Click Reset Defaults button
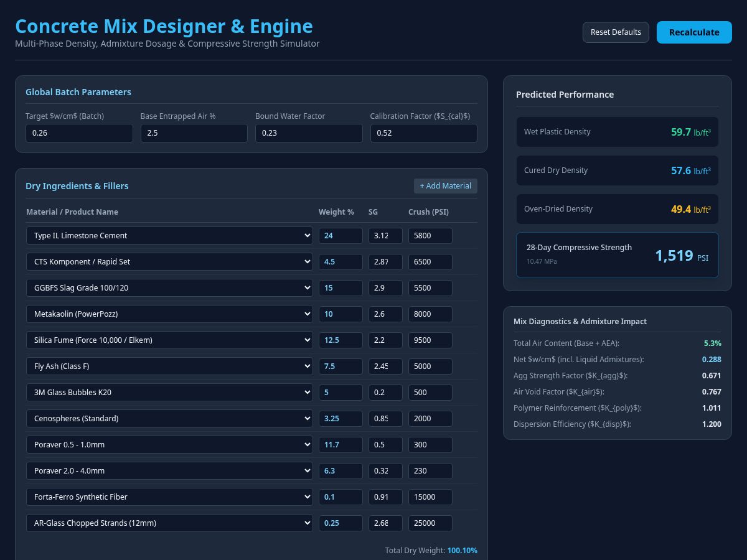Image resolution: width=747 pixels, height=560 pixels. point(616,32)
